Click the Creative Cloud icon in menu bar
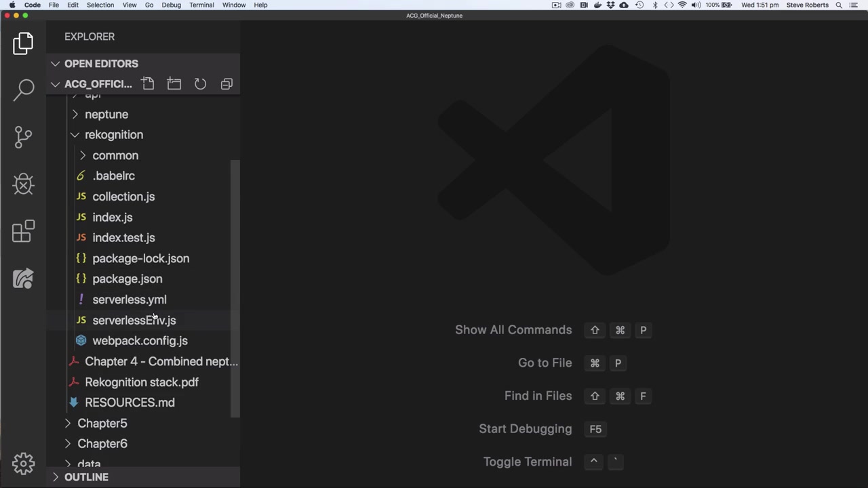The width and height of the screenshot is (868, 488). coord(570,5)
